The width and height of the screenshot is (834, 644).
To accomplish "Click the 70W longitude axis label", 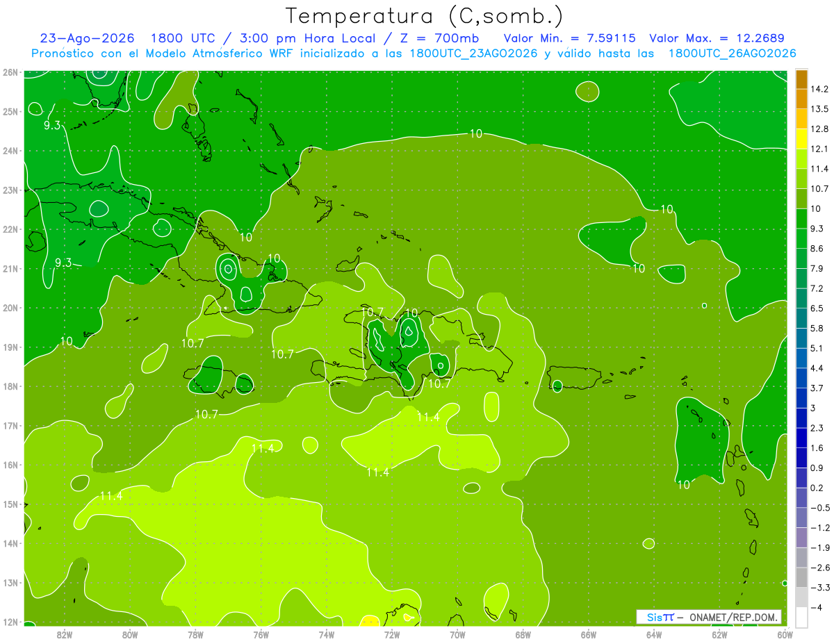I will click(457, 634).
